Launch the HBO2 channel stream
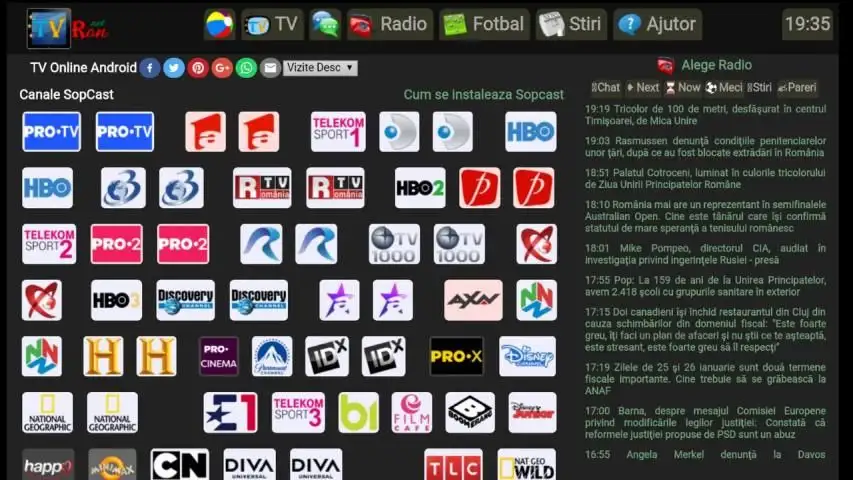Image resolution: width=853 pixels, height=480 pixels. point(419,188)
